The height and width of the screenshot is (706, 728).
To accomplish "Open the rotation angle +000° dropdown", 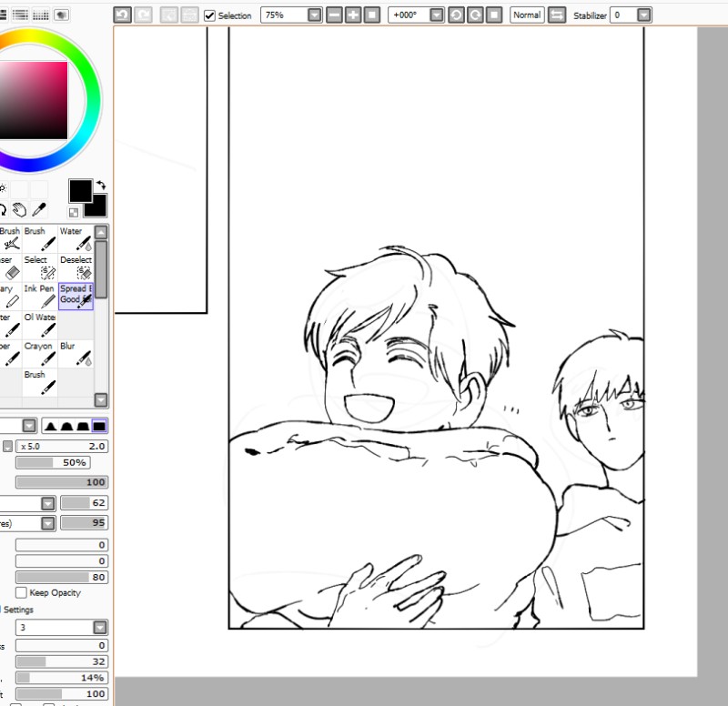I will (x=437, y=15).
